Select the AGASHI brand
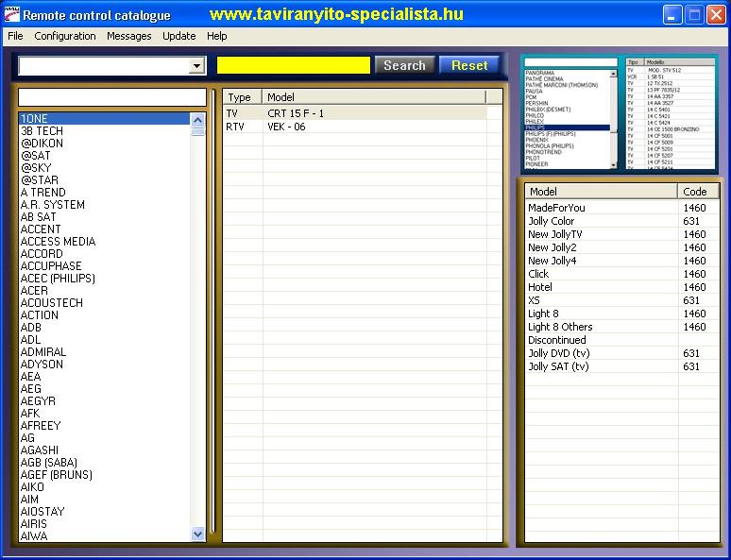Viewport: 731px width, 560px height. click(x=105, y=450)
